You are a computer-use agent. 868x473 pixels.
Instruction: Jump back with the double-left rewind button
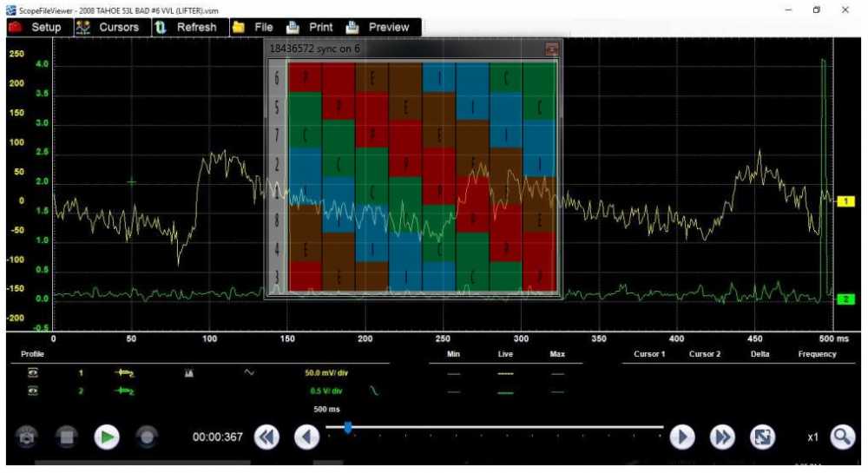[267, 437]
